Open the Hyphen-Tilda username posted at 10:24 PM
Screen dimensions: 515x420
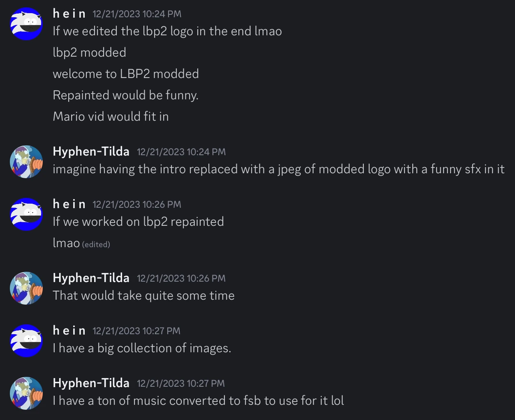point(91,151)
